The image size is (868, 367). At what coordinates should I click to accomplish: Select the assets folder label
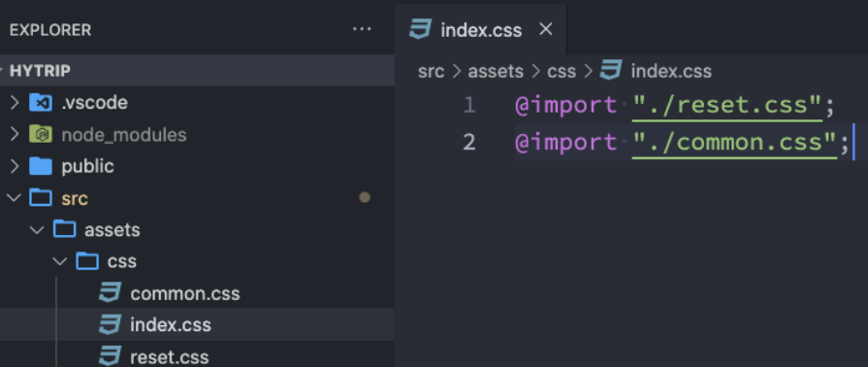[x=113, y=229]
